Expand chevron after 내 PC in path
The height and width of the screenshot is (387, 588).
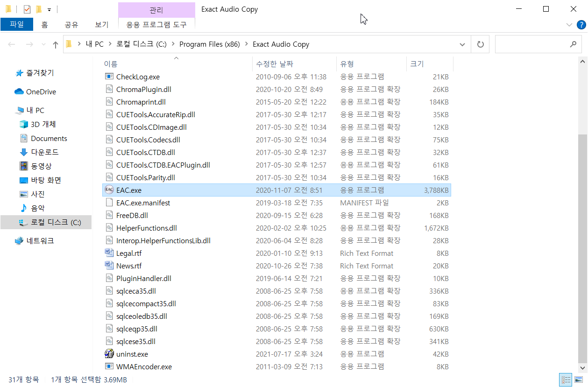point(110,44)
